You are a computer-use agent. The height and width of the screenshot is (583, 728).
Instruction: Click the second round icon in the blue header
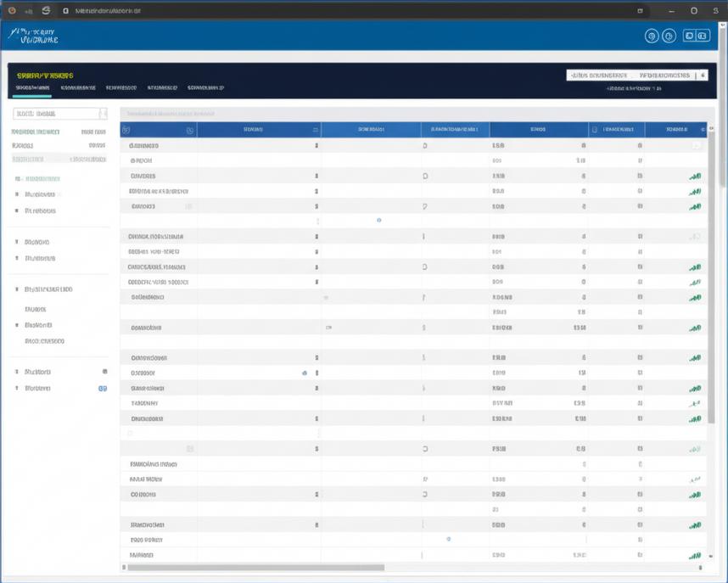click(x=669, y=36)
